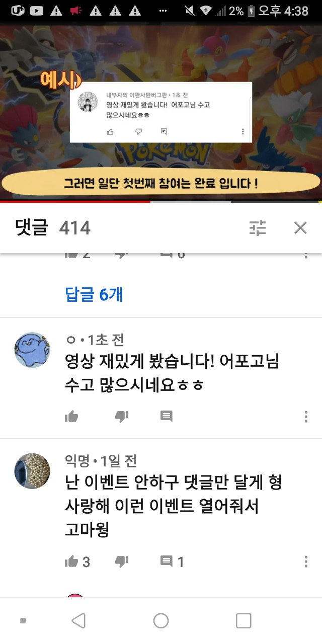Like the 영상 재밌게 봤습니다 comment

point(71,417)
